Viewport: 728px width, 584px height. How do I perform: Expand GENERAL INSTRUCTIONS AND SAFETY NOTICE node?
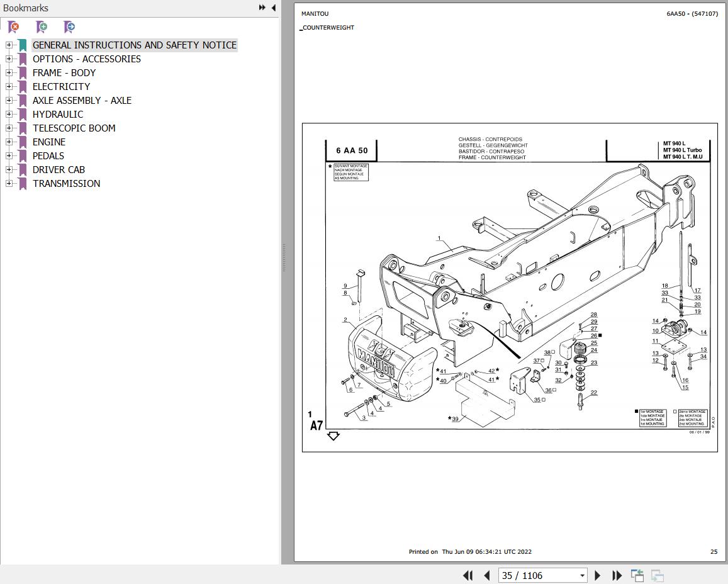click(9, 45)
